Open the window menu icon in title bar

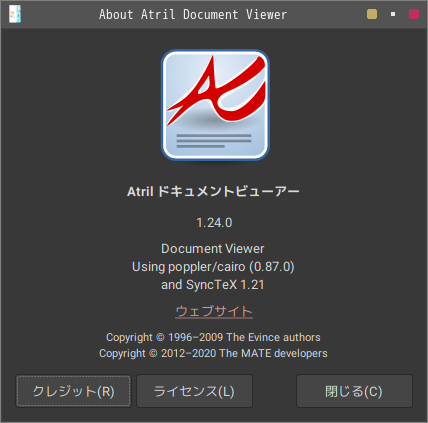tap(15, 14)
